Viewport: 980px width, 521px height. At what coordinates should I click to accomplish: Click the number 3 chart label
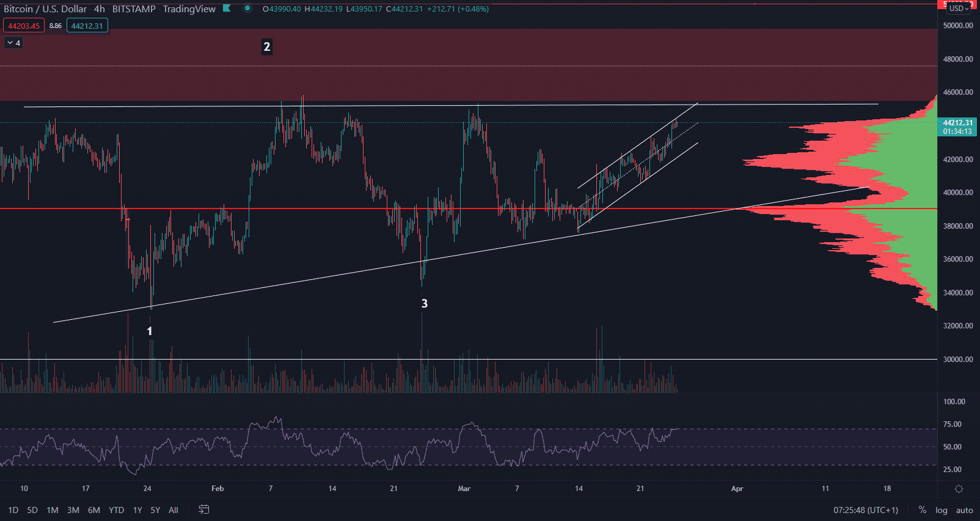pyautogui.click(x=425, y=303)
